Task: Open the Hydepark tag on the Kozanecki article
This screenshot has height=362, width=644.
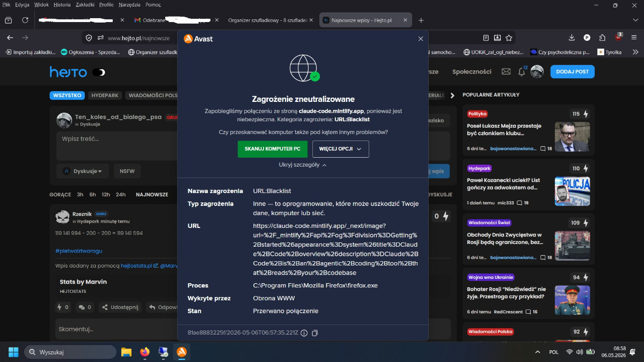Action: tap(479, 168)
